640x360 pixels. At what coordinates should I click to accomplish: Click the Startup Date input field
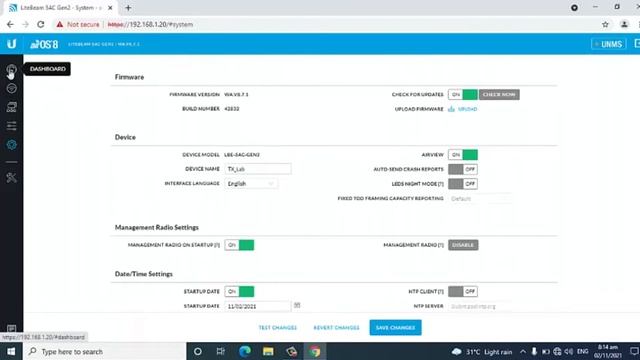click(x=258, y=306)
